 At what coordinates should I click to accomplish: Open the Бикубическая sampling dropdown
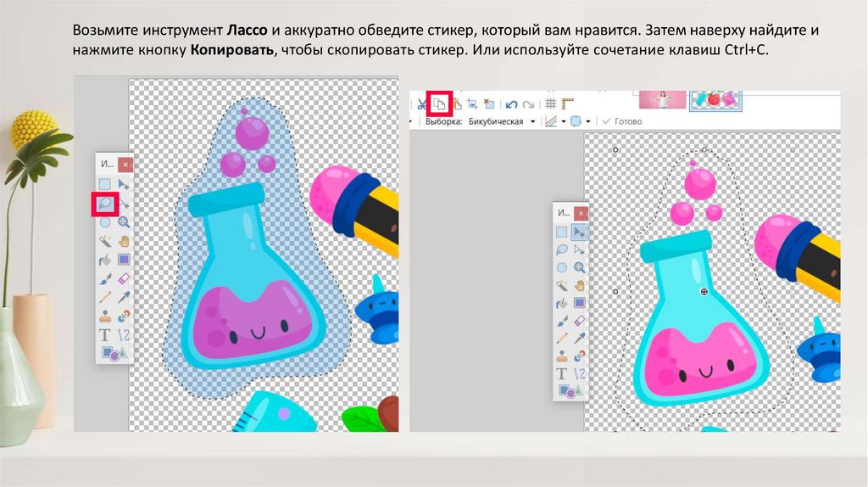point(532,122)
